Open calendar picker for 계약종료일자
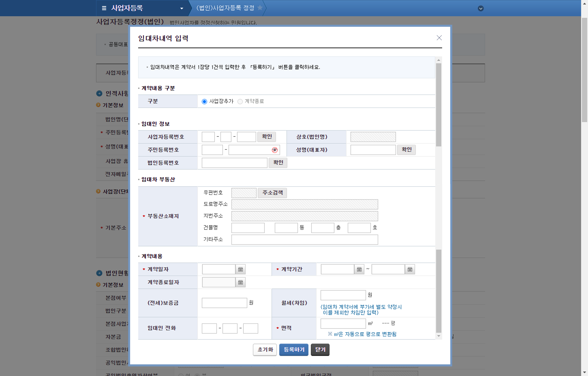The width and height of the screenshot is (588, 376). [241, 282]
